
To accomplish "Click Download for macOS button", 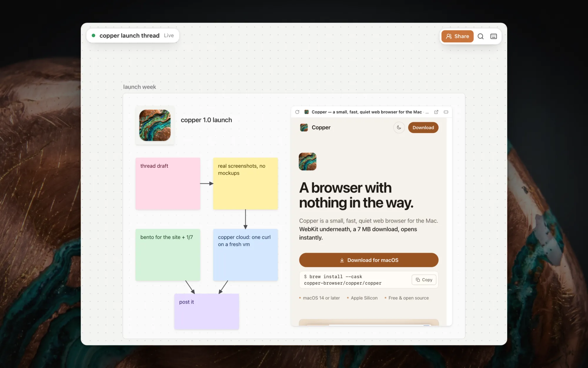I will (x=369, y=260).
